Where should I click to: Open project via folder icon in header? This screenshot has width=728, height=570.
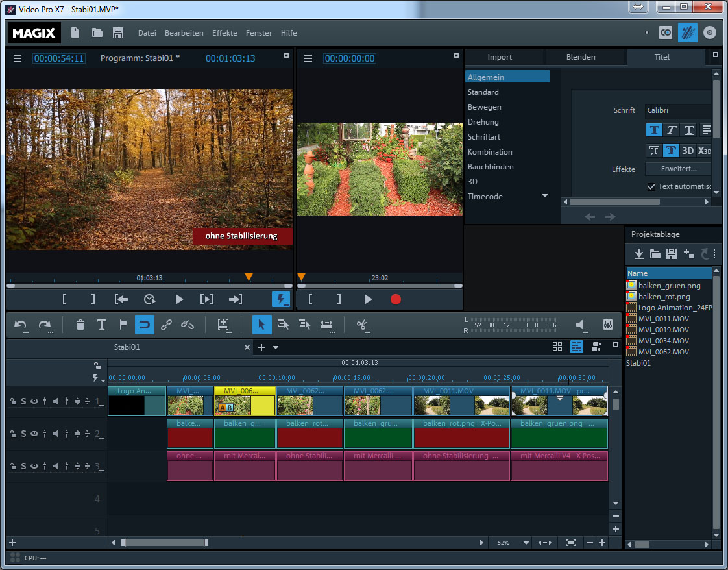(97, 32)
